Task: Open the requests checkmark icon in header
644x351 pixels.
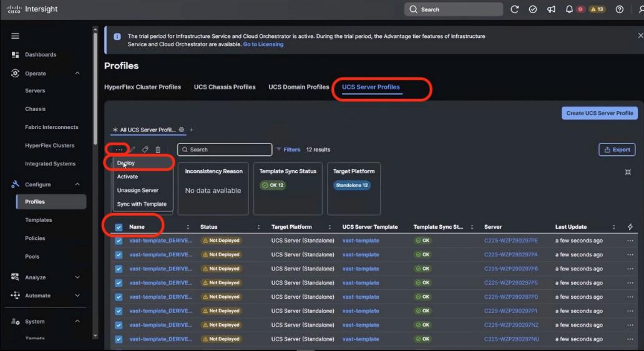Action: tap(533, 9)
